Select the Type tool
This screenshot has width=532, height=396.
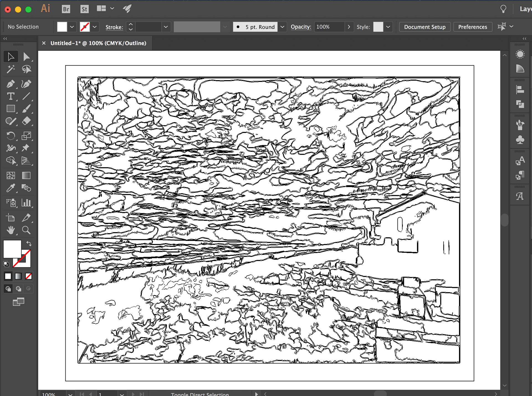pyautogui.click(x=11, y=96)
